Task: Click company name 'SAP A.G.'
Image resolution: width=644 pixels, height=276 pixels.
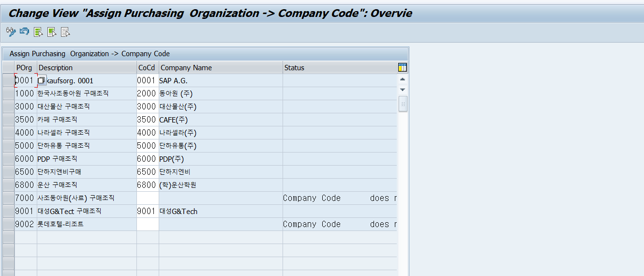Action: pos(173,81)
